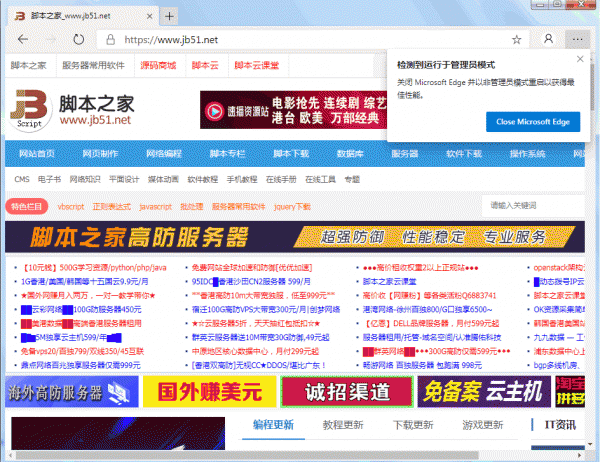Click the JB Script site logo
This screenshot has width=600, height=462.
[x=30, y=110]
